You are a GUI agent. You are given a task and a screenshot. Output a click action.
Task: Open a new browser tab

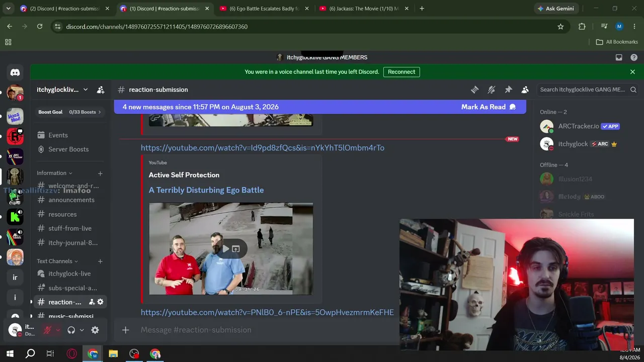pyautogui.click(x=422, y=9)
